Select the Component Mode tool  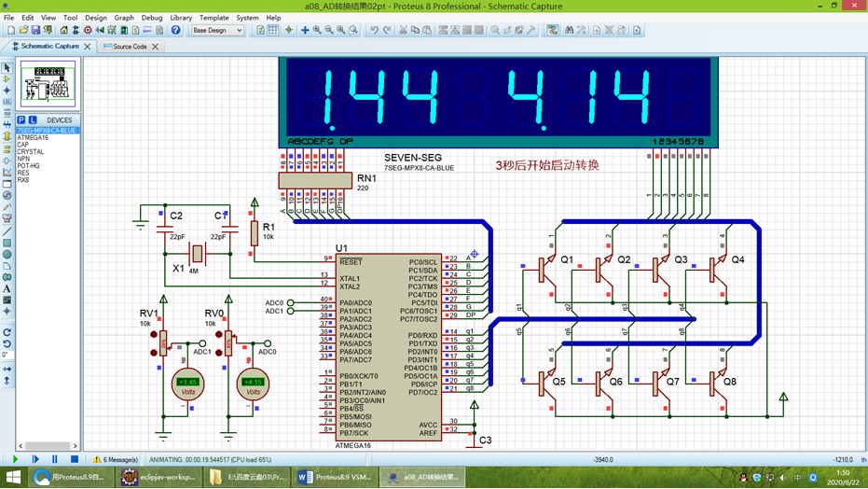pos(7,79)
